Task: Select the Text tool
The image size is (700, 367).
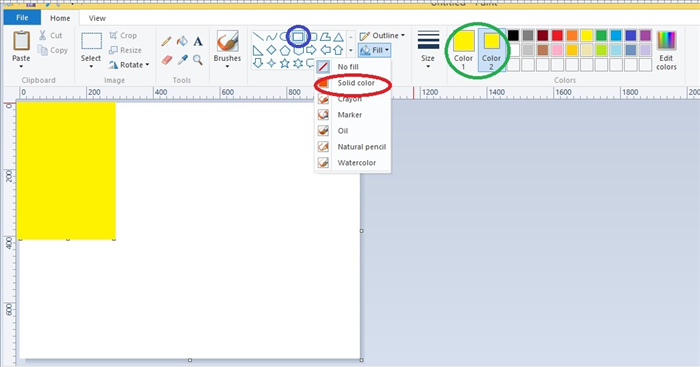Action: (198, 42)
